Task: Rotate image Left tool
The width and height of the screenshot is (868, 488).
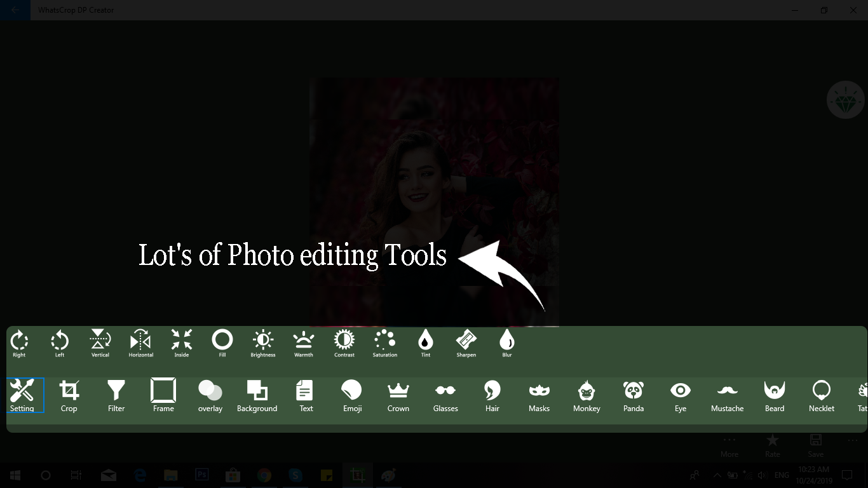Action: tap(60, 343)
